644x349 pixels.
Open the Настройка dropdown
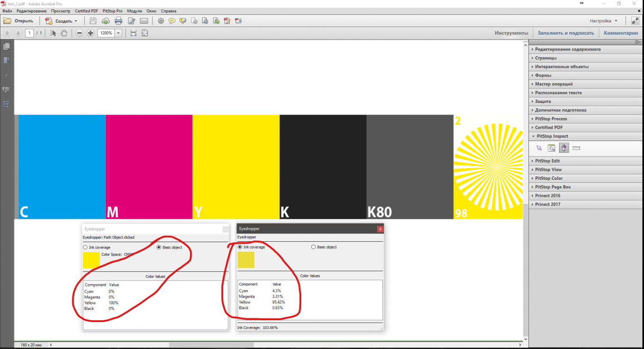pyautogui.click(x=604, y=21)
